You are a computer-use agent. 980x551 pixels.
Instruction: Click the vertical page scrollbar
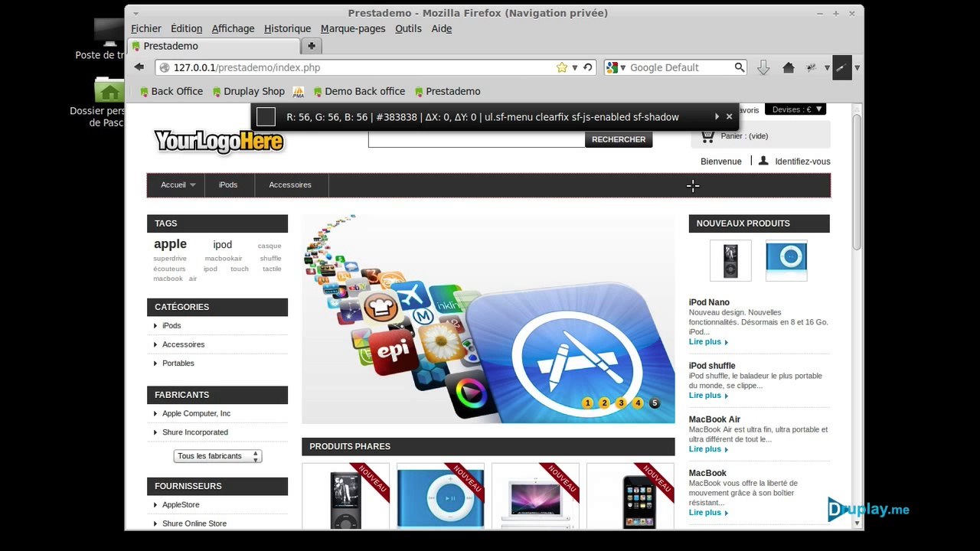857,181
